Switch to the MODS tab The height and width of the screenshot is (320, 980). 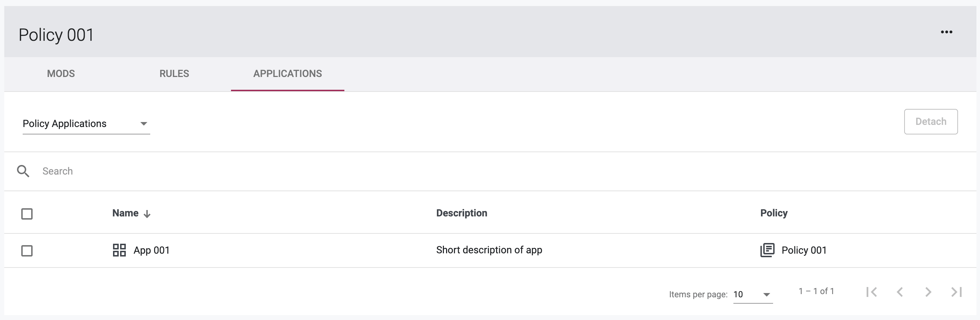point(61,74)
